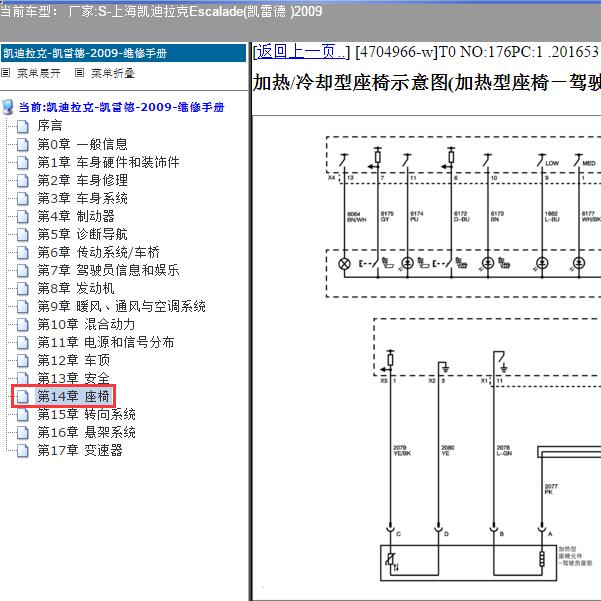Click the computer icon beside 当前:凯迪拉克-凯雷德-2009-维修手册
Screen dimensions: 601x601
coord(8,107)
